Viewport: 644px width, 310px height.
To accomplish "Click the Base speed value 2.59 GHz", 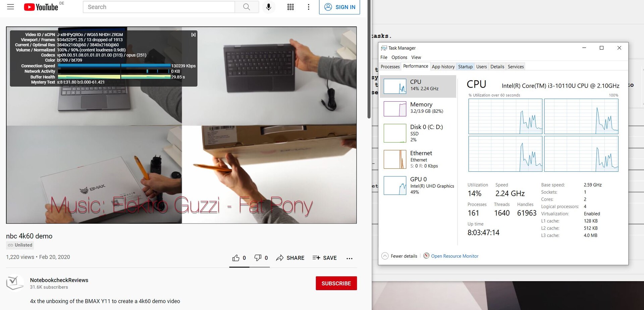I will 593,185.
